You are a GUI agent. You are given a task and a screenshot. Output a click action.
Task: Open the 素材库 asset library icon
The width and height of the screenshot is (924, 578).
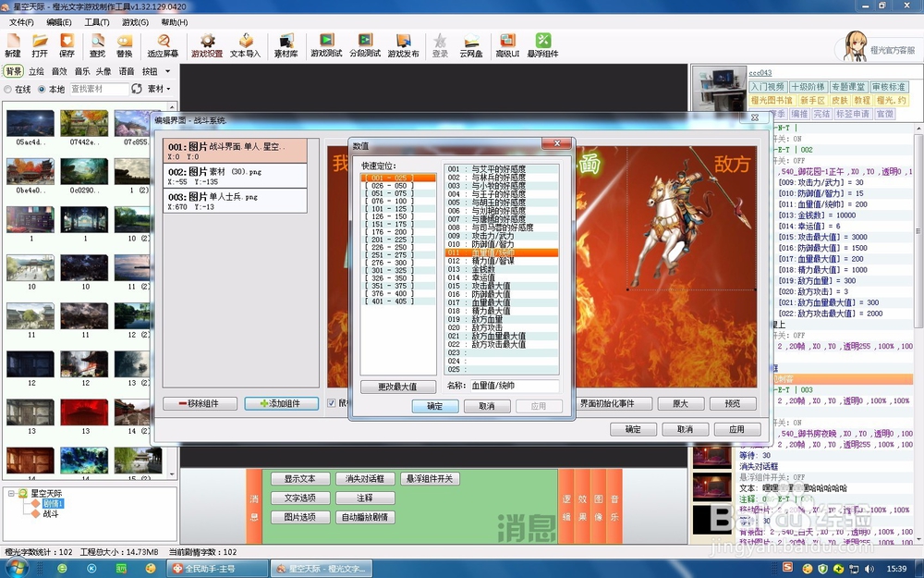286,45
